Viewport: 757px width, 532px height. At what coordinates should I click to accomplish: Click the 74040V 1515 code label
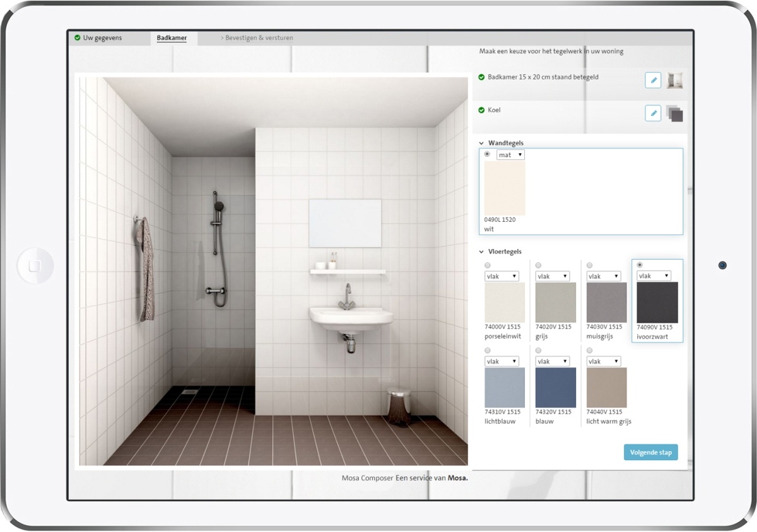point(604,412)
